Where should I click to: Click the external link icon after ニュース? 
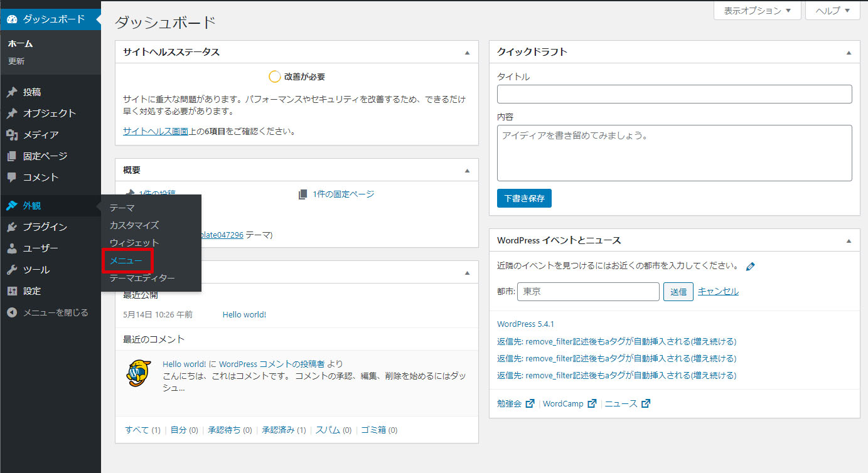[646, 403]
